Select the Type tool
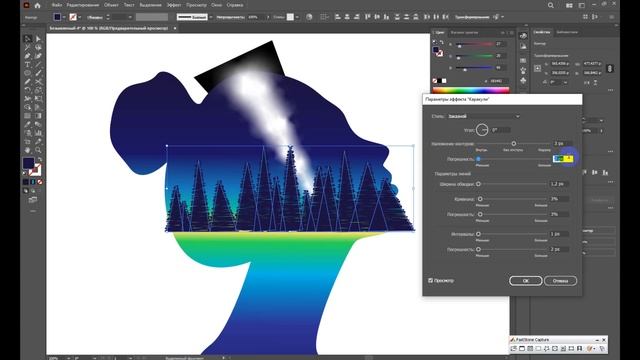The width and height of the screenshot is (640, 360). click(28, 64)
